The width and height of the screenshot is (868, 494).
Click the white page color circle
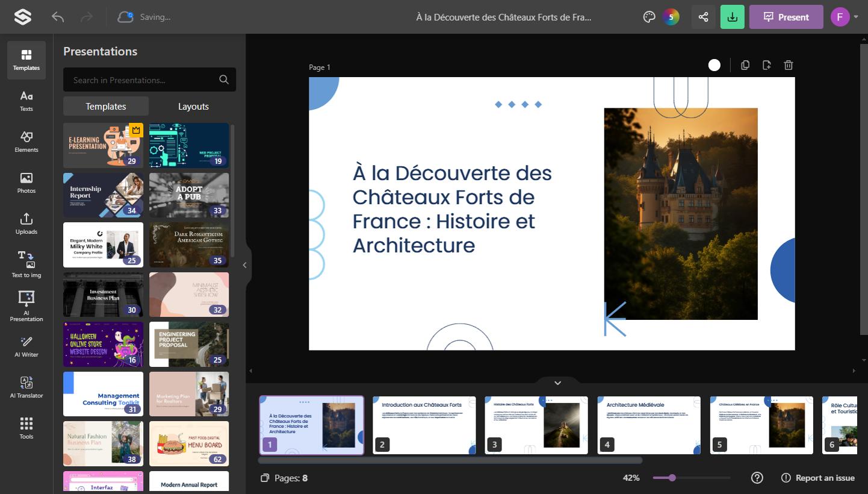point(714,65)
